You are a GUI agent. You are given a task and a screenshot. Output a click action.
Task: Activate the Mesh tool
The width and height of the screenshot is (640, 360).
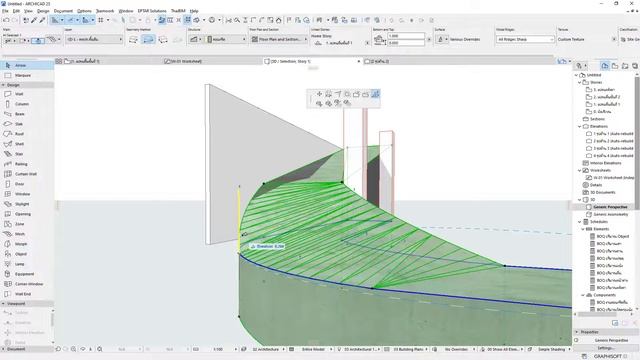(27, 234)
